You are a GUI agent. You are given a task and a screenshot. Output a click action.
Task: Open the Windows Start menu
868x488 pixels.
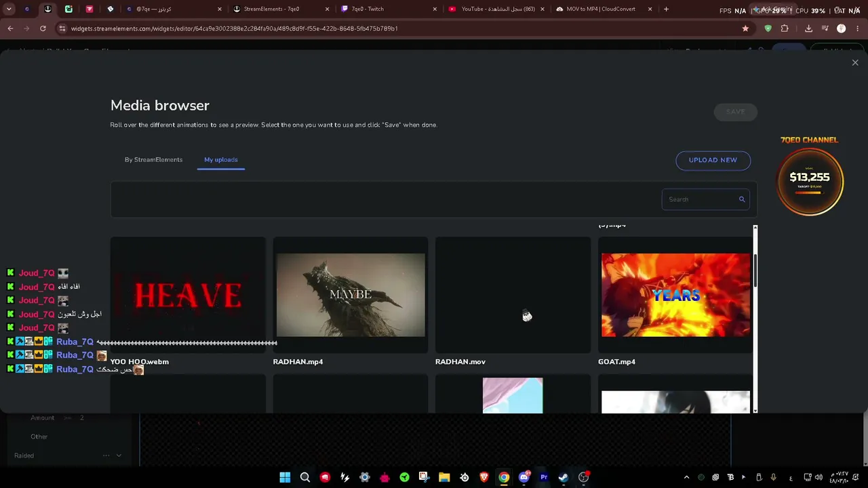(285, 477)
